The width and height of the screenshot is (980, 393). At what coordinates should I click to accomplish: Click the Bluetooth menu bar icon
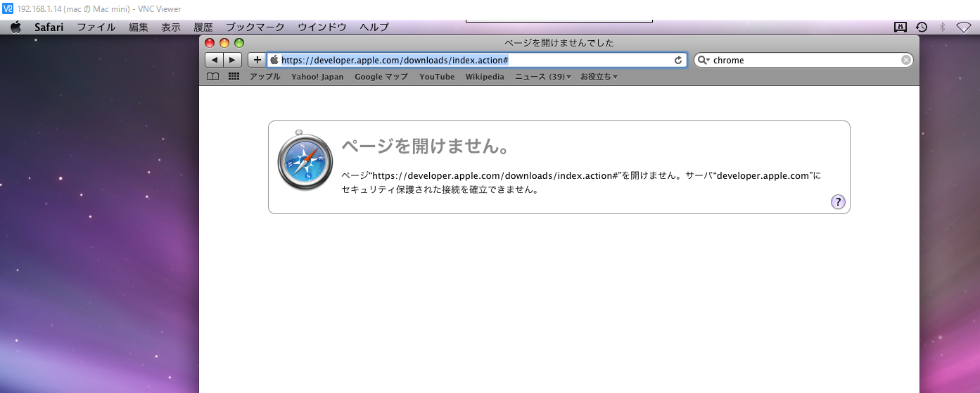pyautogui.click(x=942, y=27)
